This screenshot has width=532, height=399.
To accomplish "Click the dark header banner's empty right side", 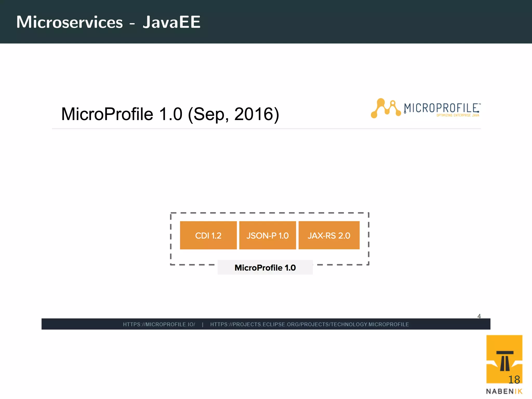I will click(390, 22).
